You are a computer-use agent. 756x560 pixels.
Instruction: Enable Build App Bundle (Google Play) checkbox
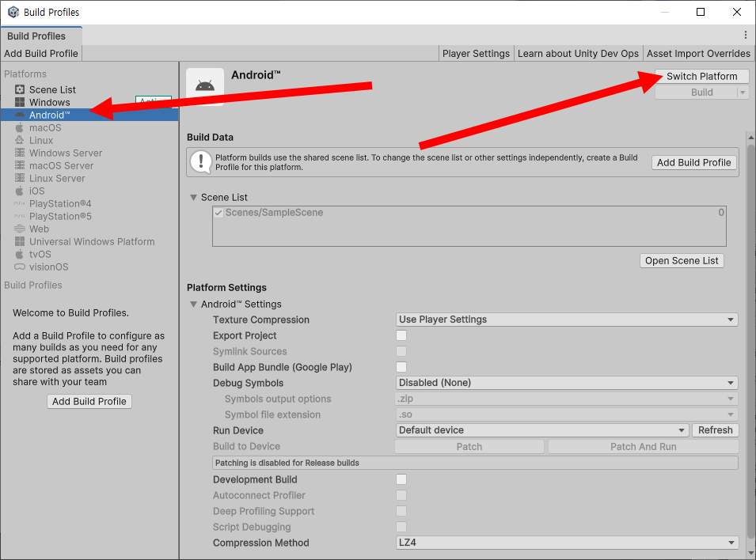[401, 367]
